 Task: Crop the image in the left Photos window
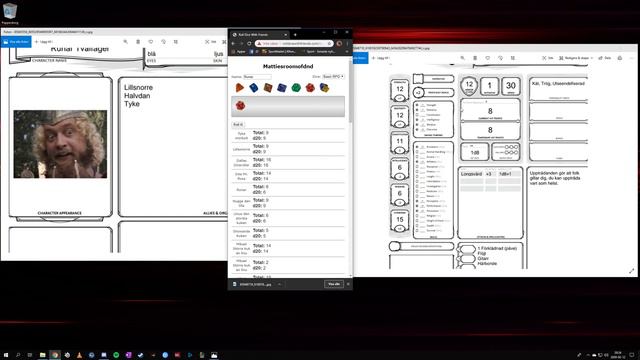(x=176, y=42)
